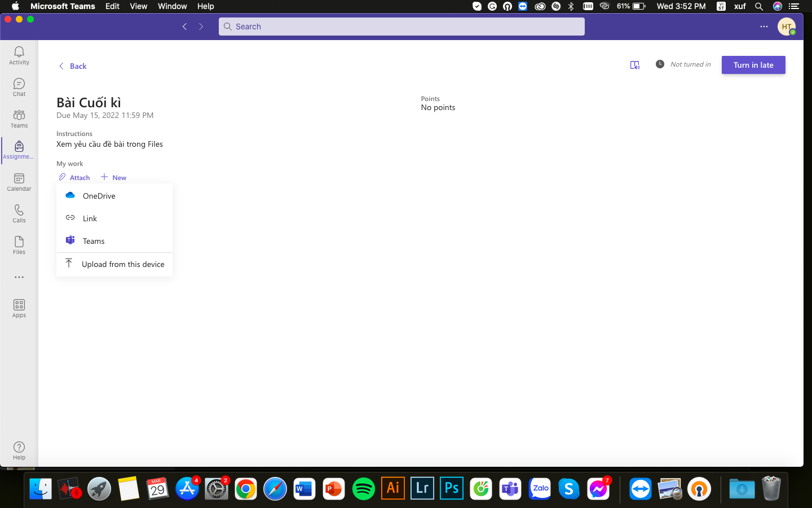This screenshot has width=812, height=508.
Task: Open the View menu in menu bar
Action: coord(138,6)
